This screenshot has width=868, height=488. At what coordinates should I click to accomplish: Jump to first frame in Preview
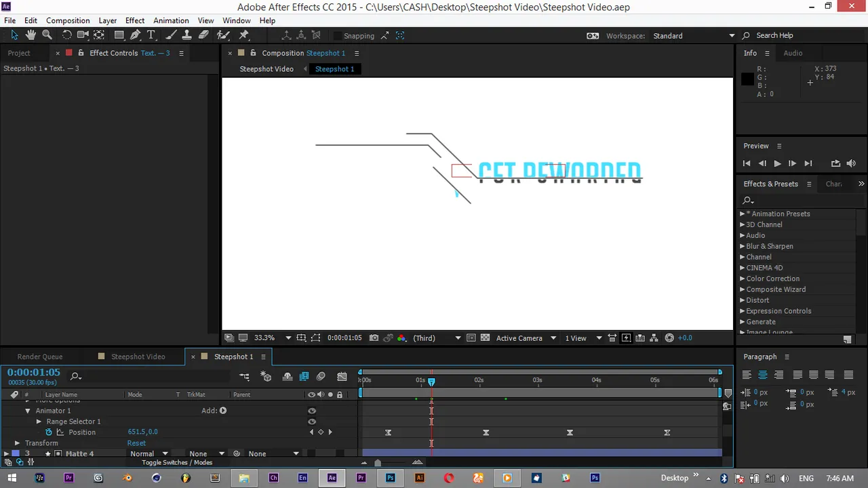747,163
